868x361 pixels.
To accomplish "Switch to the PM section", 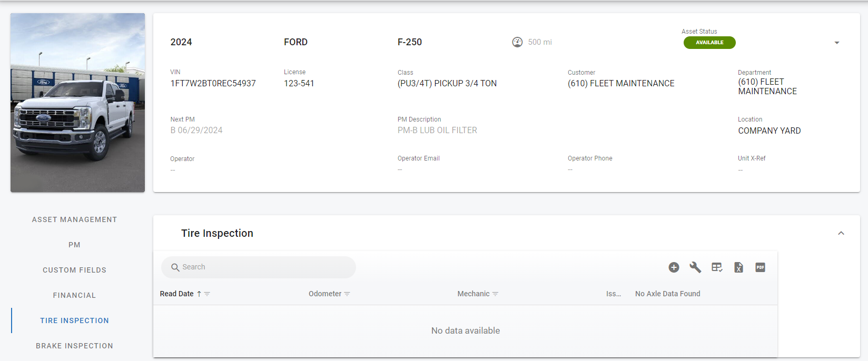I will point(74,245).
